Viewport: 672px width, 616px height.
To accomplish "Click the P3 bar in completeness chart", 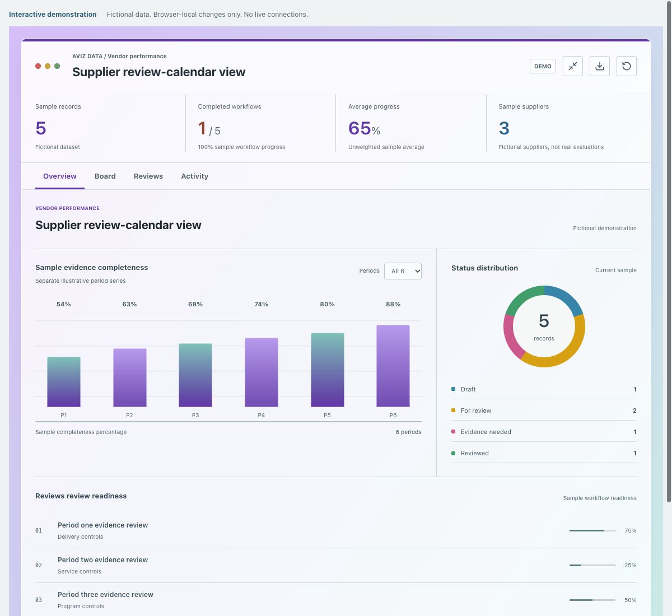I will click(195, 375).
